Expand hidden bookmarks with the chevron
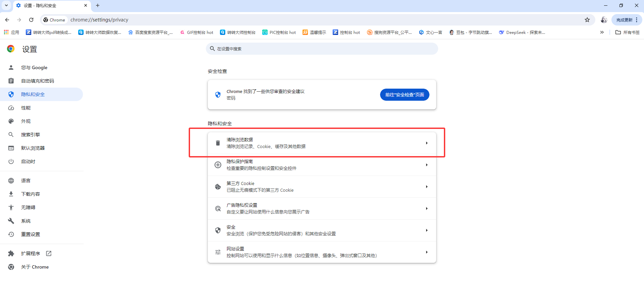The image size is (644, 281). (602, 32)
